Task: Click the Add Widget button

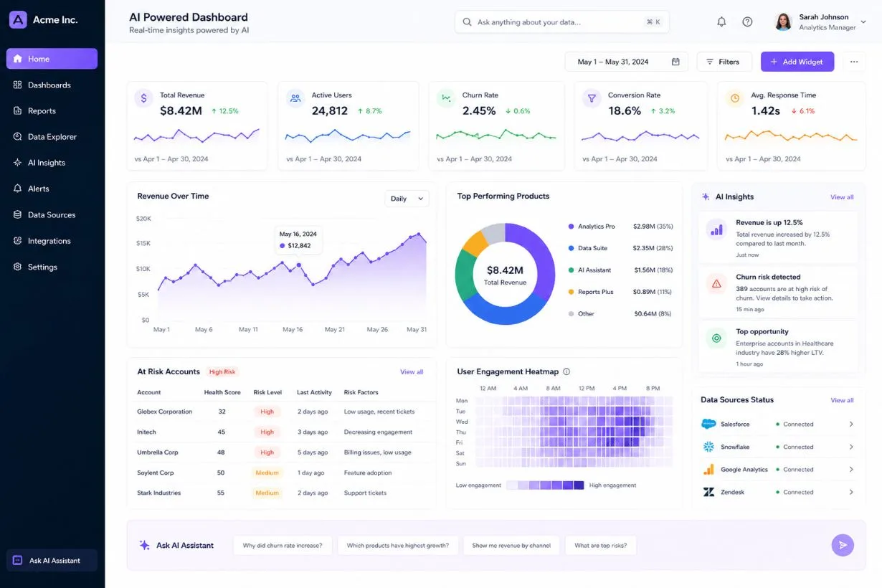Action: click(x=797, y=62)
